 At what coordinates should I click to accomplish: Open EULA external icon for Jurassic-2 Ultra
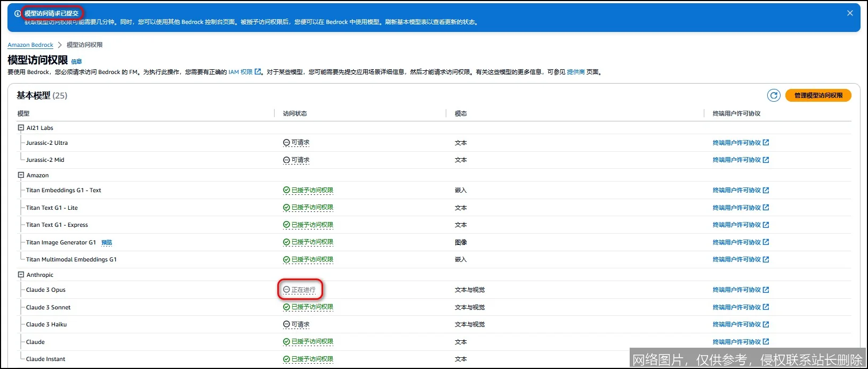tap(766, 143)
